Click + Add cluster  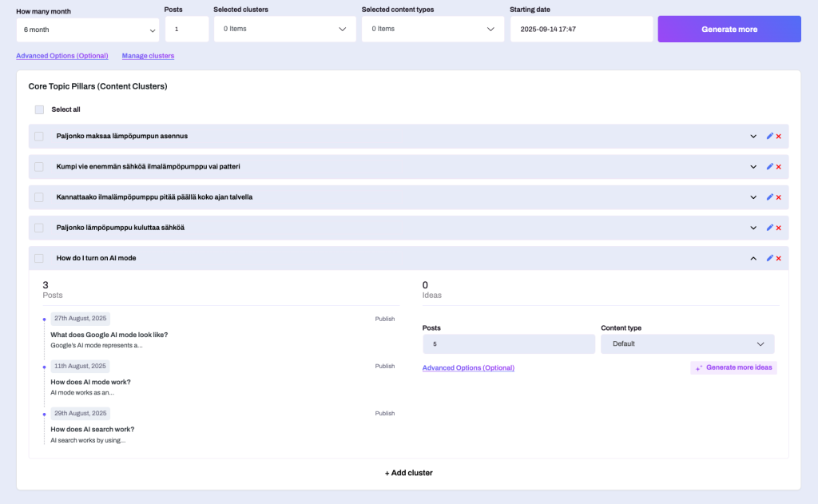tap(408, 473)
